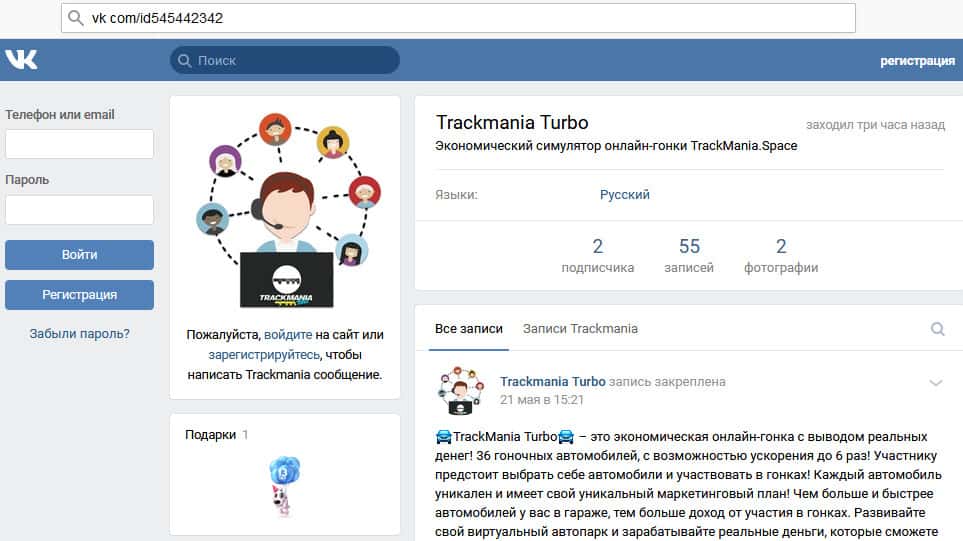Click the заходил три часа назад status
The height and width of the screenshot is (541, 963).
tap(875, 125)
